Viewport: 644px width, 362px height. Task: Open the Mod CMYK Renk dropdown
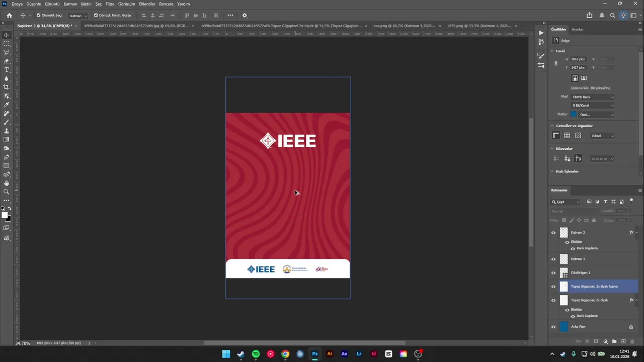592,97
